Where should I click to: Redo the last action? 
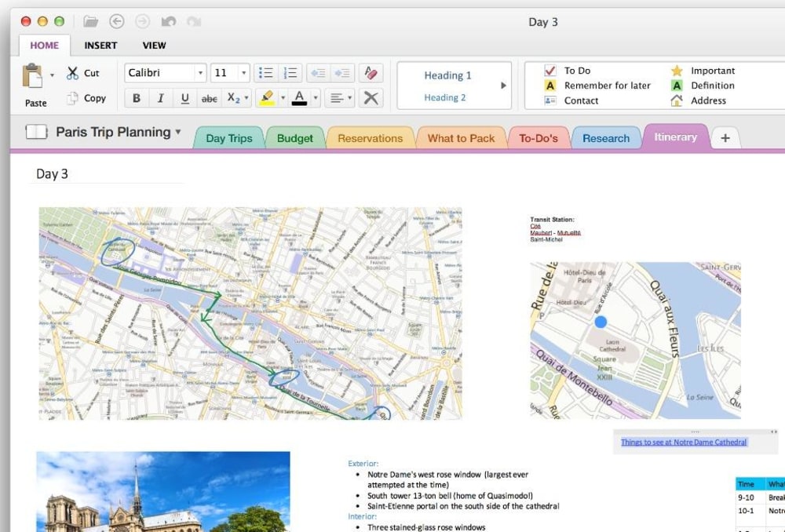pos(194,21)
